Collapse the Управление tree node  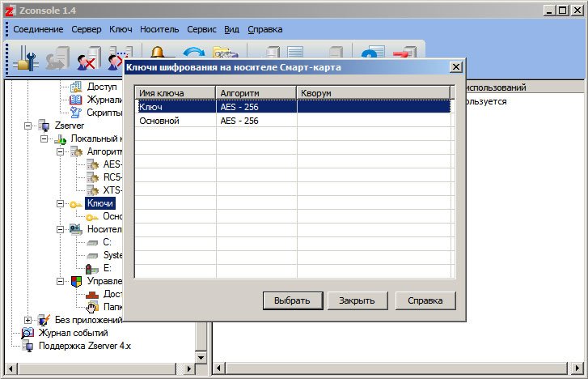(x=60, y=281)
